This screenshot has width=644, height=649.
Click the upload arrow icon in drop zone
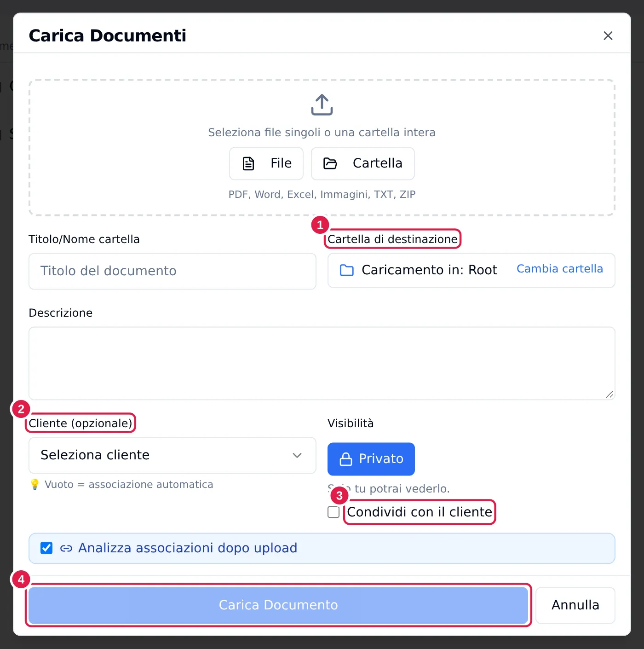322,105
